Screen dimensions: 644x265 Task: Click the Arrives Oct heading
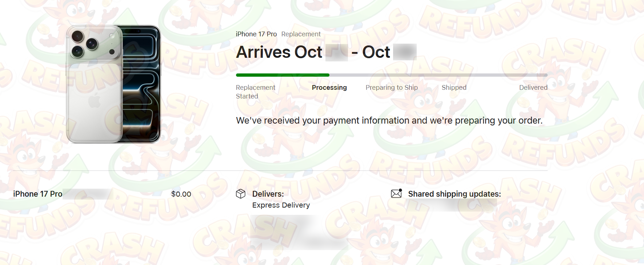click(279, 52)
